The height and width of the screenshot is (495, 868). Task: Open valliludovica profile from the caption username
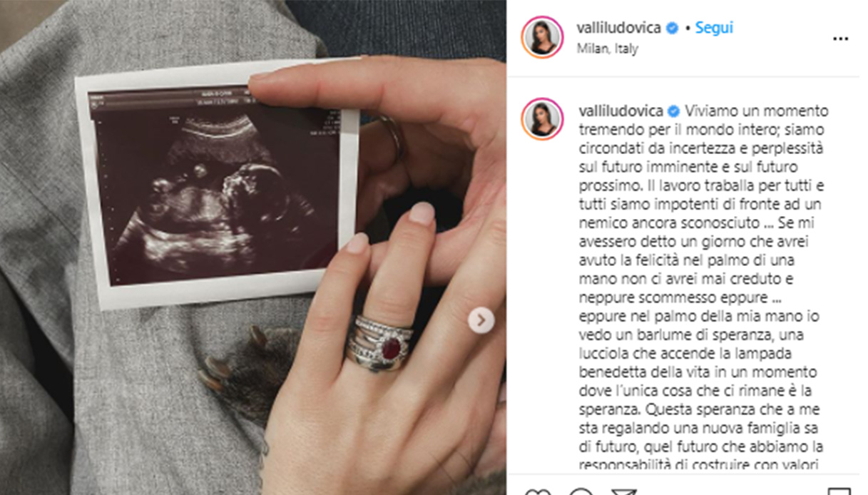[618, 111]
